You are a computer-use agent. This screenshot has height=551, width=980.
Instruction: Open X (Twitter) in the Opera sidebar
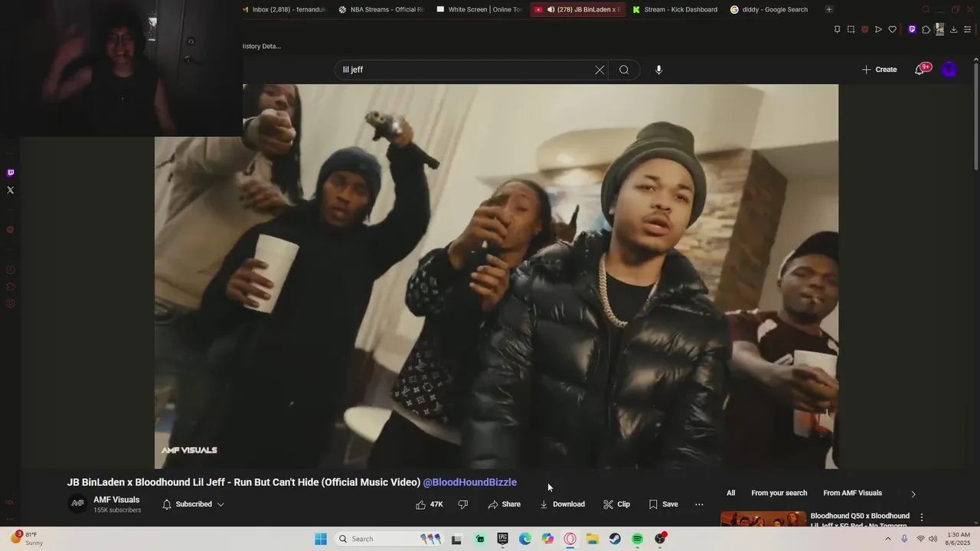[10, 190]
